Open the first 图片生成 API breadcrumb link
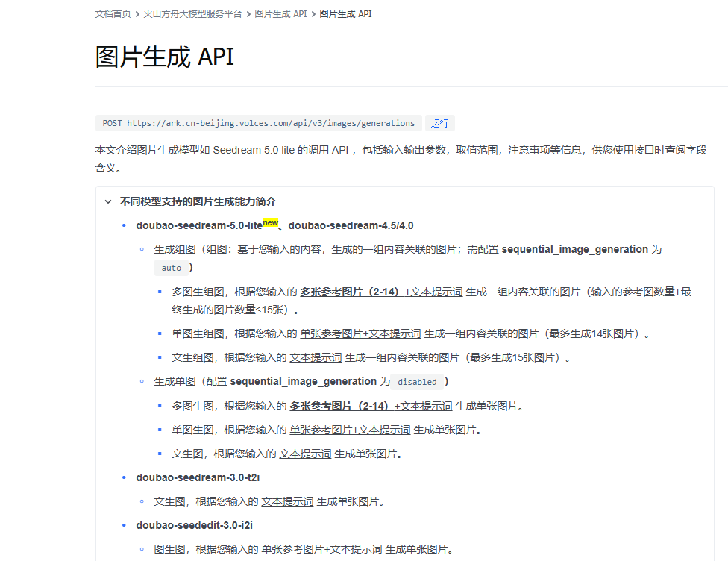This screenshot has height=561, width=728. tap(280, 14)
